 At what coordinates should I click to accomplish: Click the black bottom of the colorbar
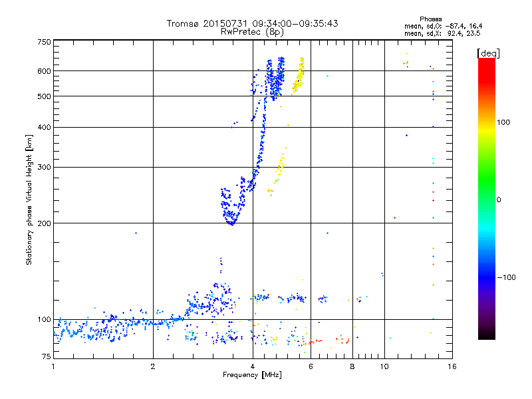pyautogui.click(x=487, y=334)
